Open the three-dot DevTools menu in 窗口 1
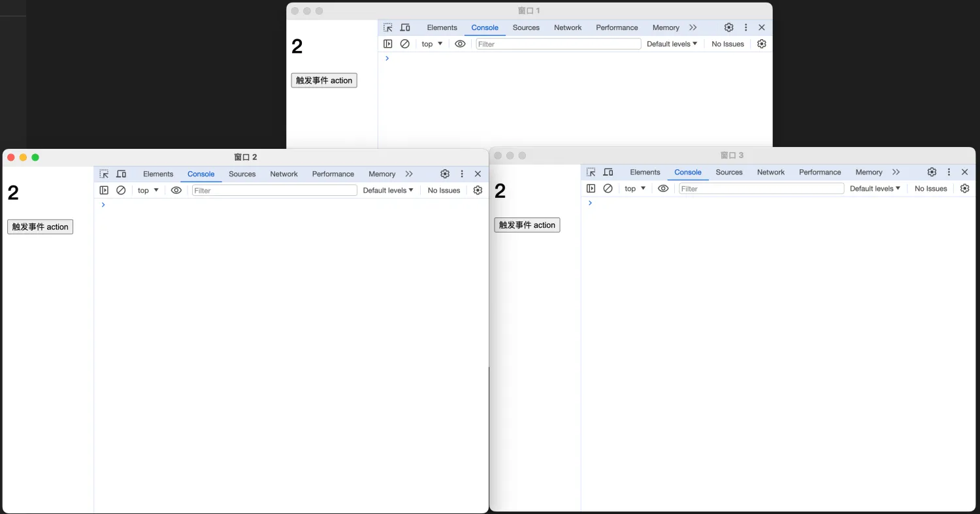Screen dimensions: 980x514 [x=745, y=27]
